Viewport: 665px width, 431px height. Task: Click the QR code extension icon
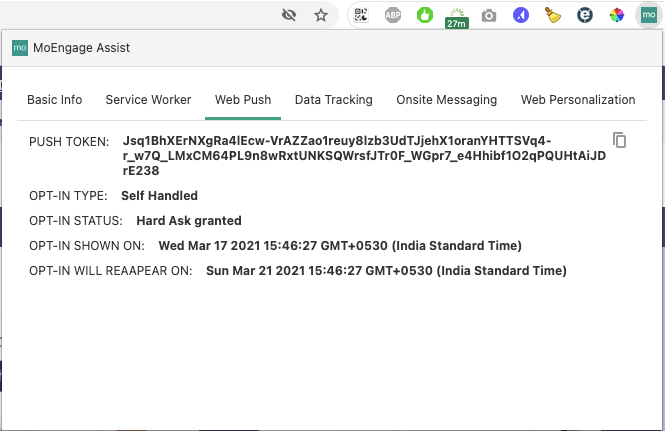pos(361,15)
